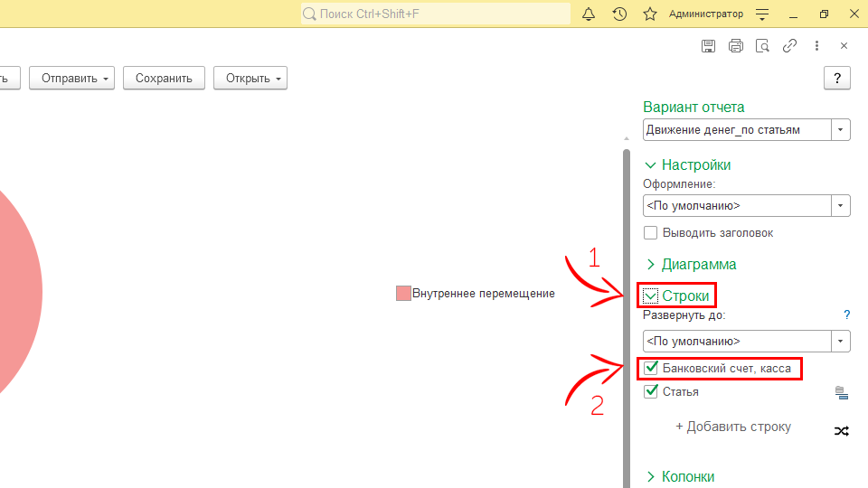This screenshot has height=488, width=868.
Task: Click the notifications bell icon
Action: point(589,14)
